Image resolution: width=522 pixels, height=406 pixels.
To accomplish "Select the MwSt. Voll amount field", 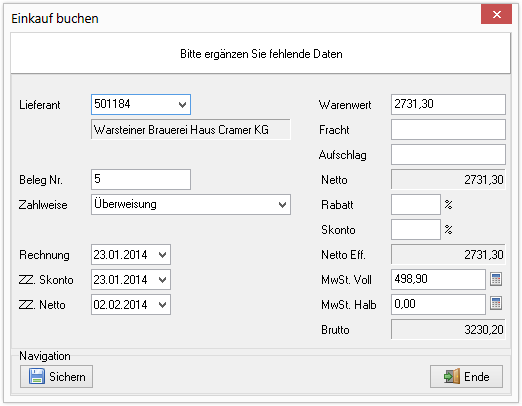I will click(438, 279).
